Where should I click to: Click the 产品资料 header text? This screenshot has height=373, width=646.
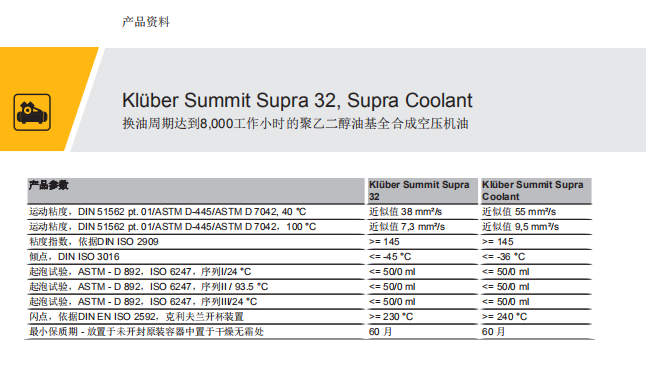tap(146, 22)
